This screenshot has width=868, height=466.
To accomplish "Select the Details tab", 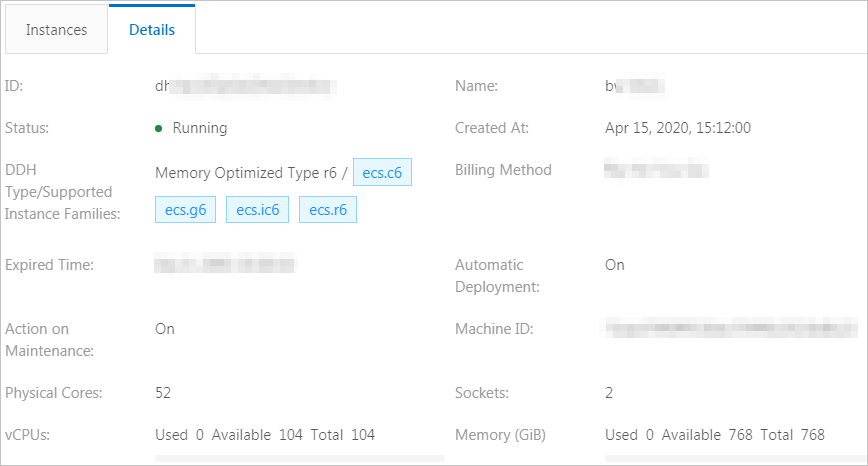I will pyautogui.click(x=152, y=29).
